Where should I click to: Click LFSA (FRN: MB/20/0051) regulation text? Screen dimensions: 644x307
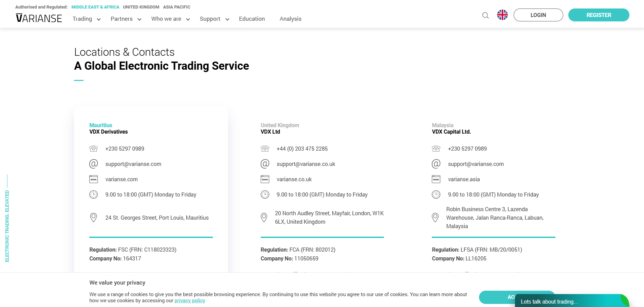(x=491, y=250)
